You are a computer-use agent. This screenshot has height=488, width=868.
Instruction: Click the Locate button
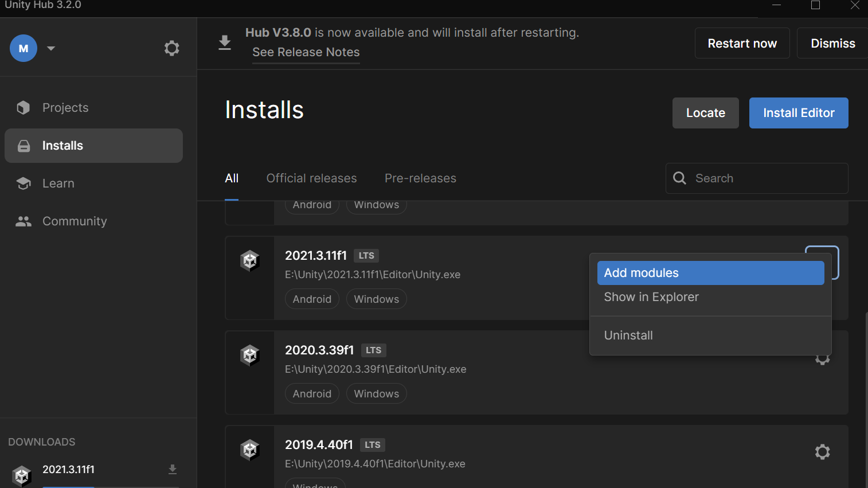pyautogui.click(x=706, y=113)
